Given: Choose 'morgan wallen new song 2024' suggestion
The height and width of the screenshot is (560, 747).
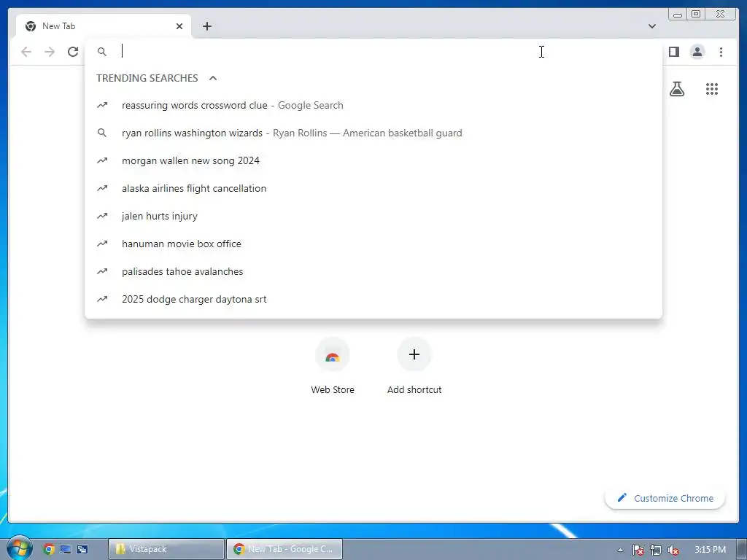Looking at the screenshot, I should (373, 160).
